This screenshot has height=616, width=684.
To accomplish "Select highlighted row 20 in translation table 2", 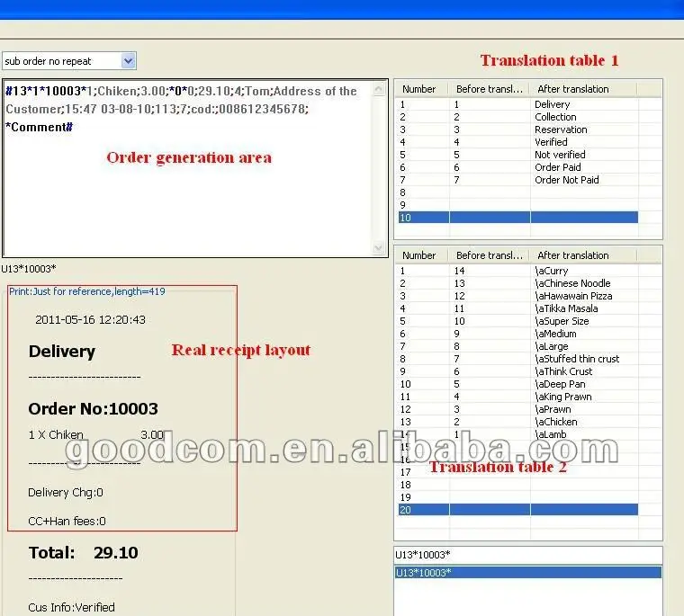I will pos(518,510).
